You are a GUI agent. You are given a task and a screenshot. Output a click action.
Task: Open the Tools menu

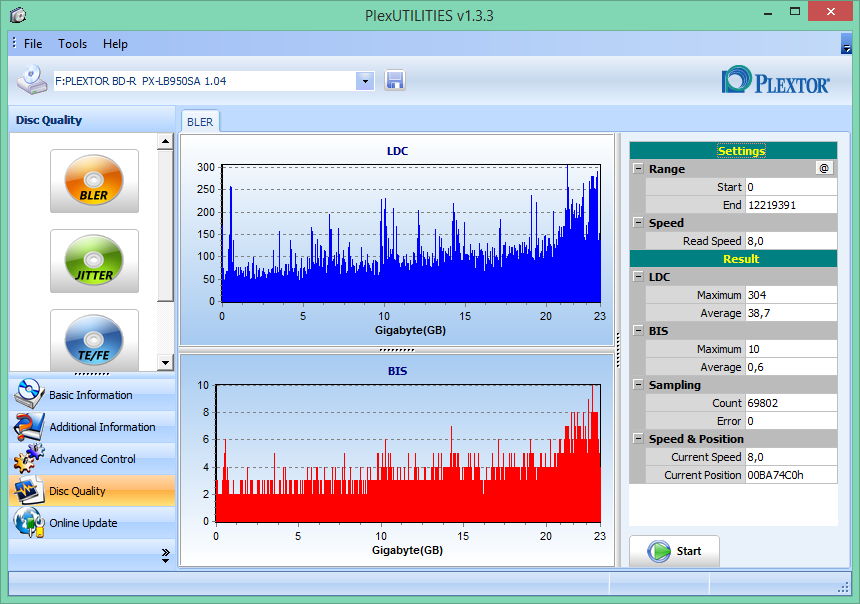pos(72,44)
